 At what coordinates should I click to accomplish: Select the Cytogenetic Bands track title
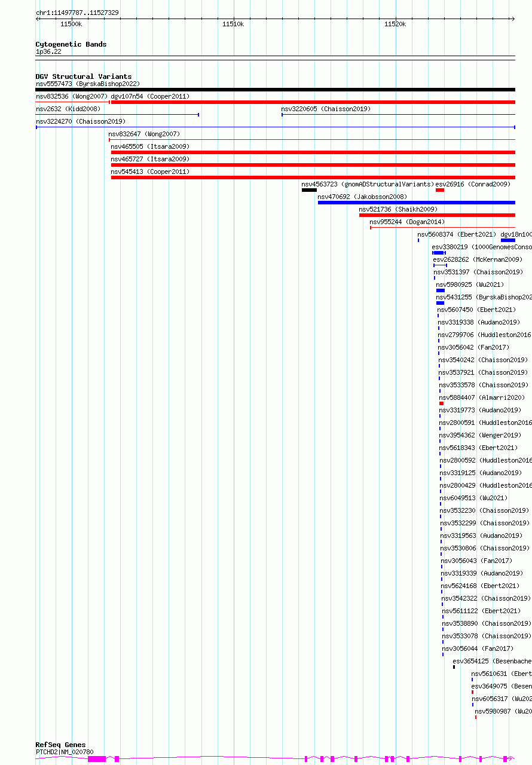tap(71, 44)
